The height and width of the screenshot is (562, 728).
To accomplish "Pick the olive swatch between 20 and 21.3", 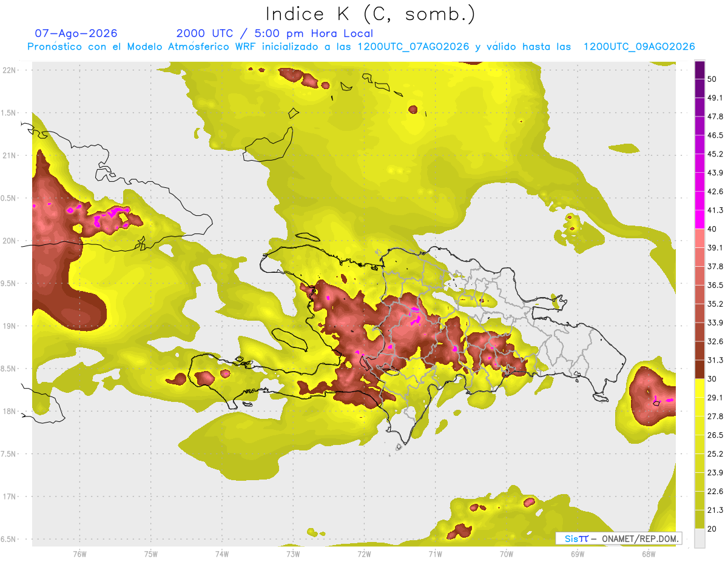I will tap(699, 520).
